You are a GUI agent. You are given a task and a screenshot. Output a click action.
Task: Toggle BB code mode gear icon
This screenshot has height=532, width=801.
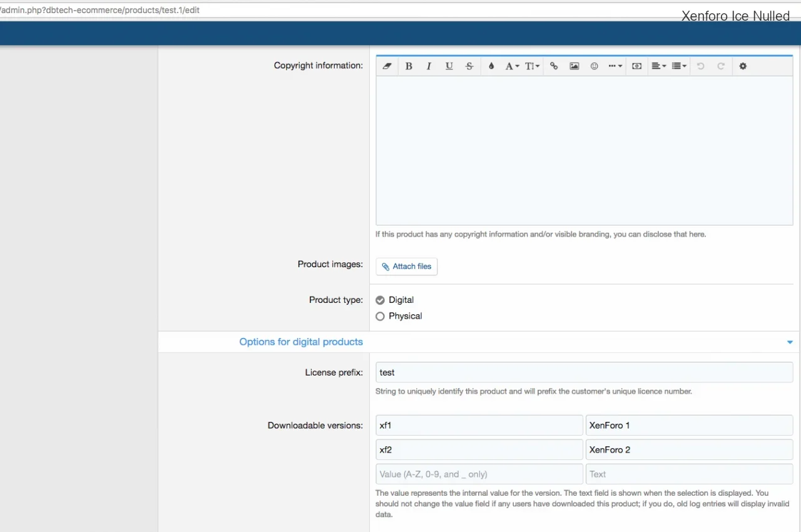[743, 66]
